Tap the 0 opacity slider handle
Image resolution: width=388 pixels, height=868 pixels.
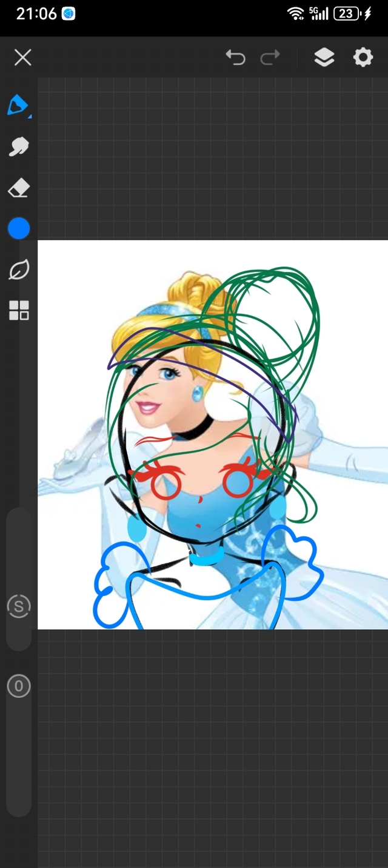(19, 686)
